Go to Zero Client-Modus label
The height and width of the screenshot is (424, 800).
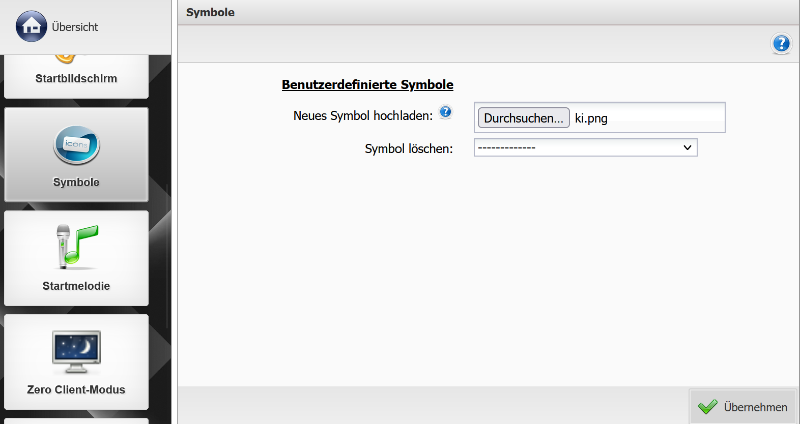(x=76, y=389)
